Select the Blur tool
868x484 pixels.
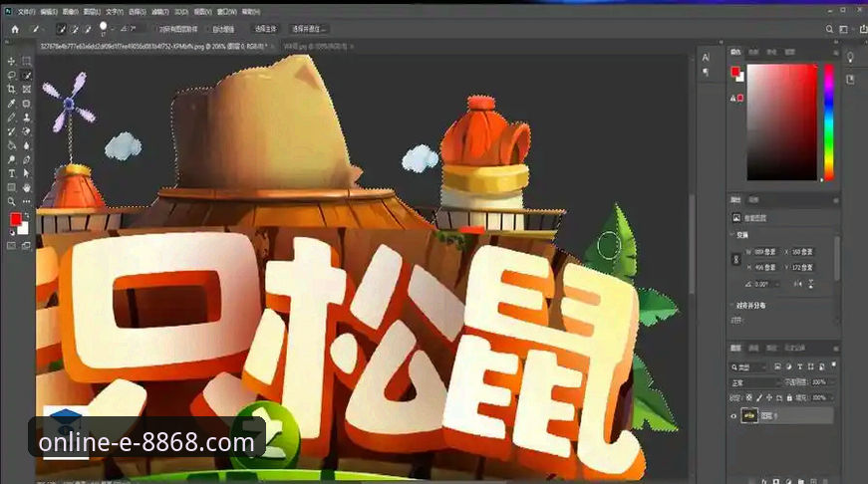pos(26,145)
